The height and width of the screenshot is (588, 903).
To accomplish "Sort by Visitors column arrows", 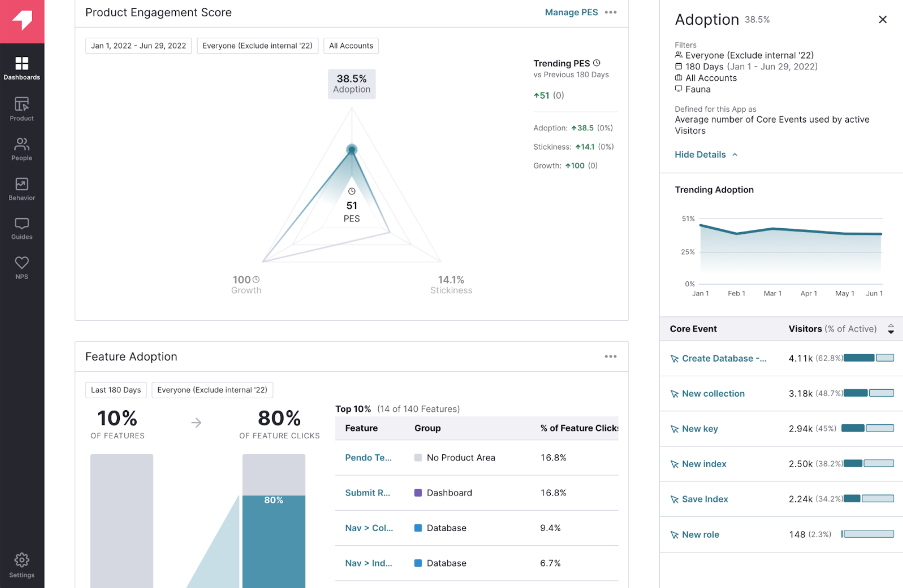I will point(890,329).
